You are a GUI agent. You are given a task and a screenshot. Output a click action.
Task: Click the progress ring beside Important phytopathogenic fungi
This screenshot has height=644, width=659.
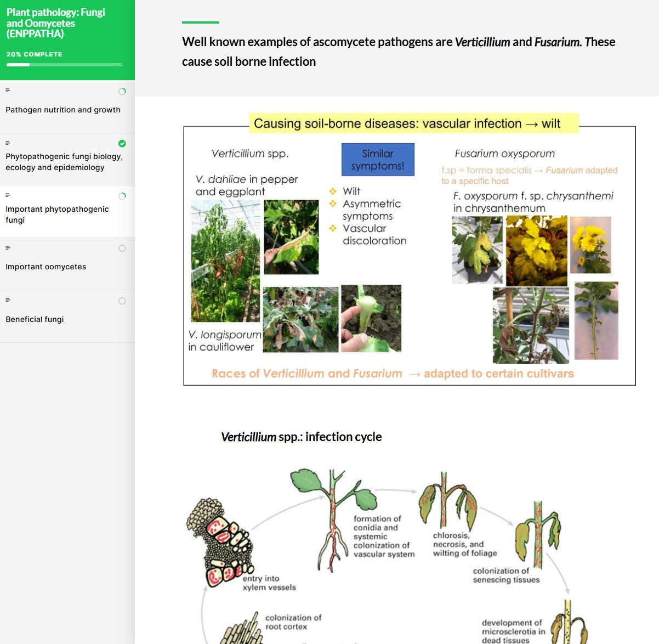[x=122, y=196]
